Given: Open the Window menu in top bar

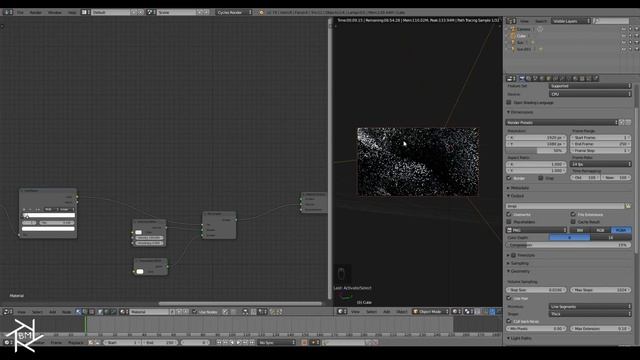Looking at the screenshot, I should click(x=55, y=12).
